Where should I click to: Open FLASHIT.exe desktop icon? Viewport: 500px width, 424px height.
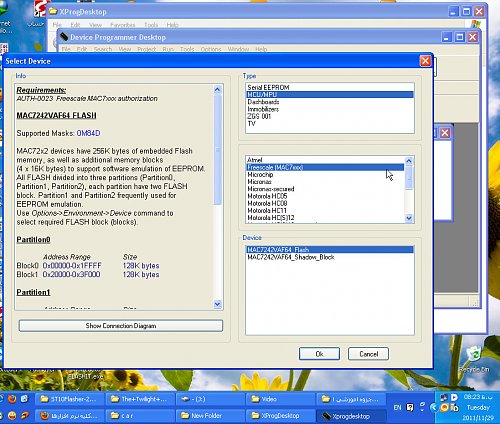(85, 376)
